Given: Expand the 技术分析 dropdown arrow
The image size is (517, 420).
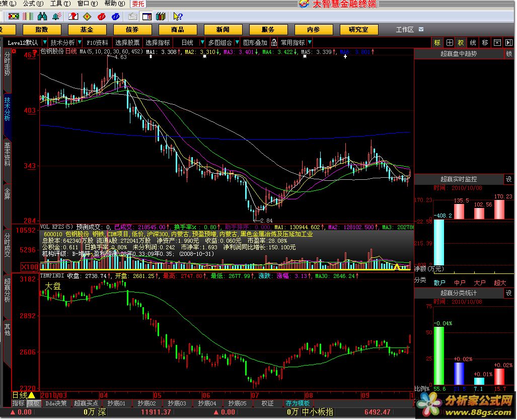Looking at the screenshot, I should [80, 43].
